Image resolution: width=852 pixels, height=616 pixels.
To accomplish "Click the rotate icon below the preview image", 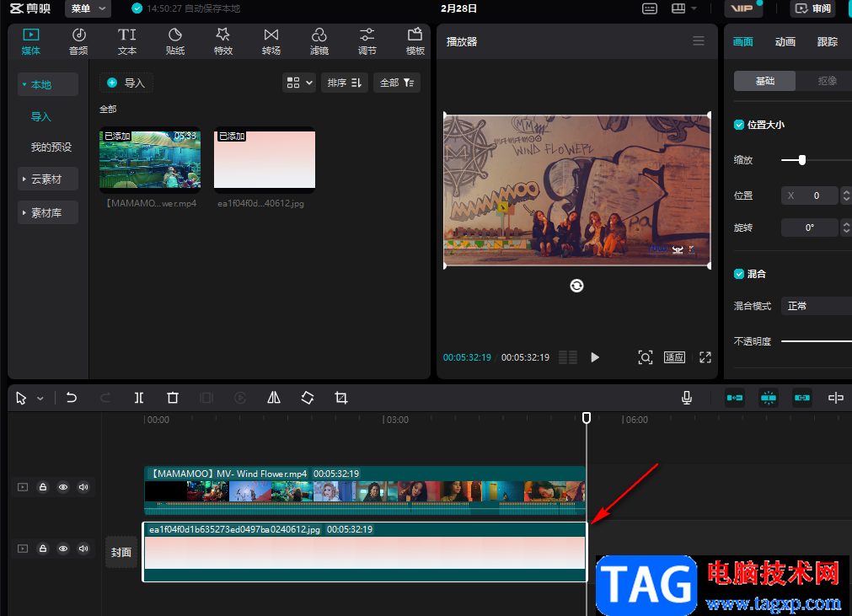I will [x=576, y=286].
